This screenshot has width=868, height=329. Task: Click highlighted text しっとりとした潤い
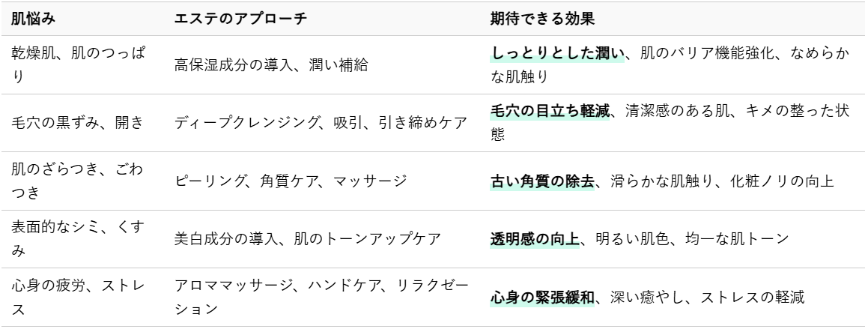[x=557, y=53]
